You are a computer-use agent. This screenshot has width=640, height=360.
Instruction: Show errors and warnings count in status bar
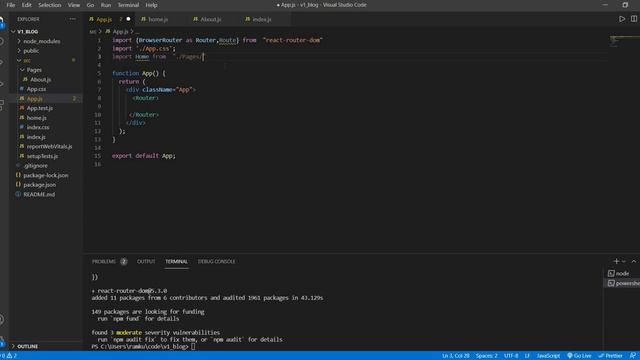[x=8, y=356]
